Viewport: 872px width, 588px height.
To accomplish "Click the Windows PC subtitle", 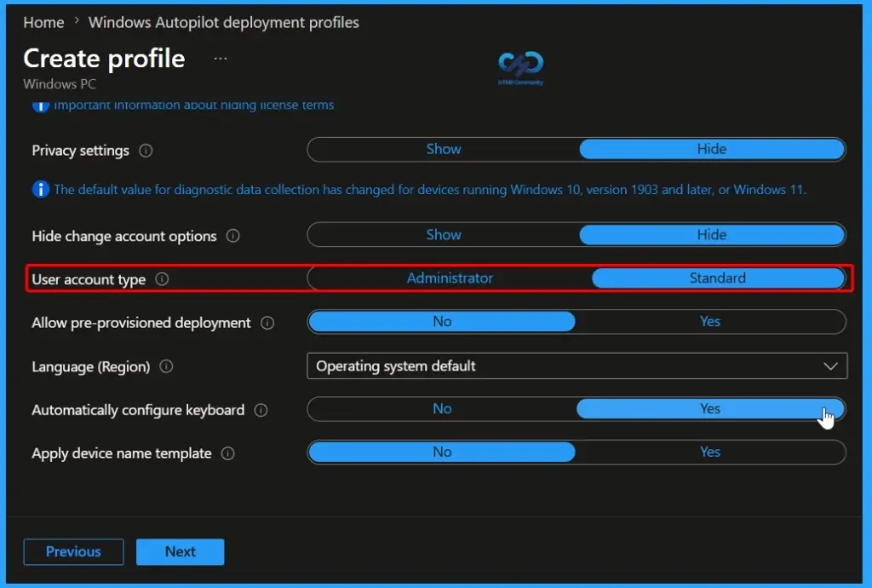I will (x=60, y=84).
